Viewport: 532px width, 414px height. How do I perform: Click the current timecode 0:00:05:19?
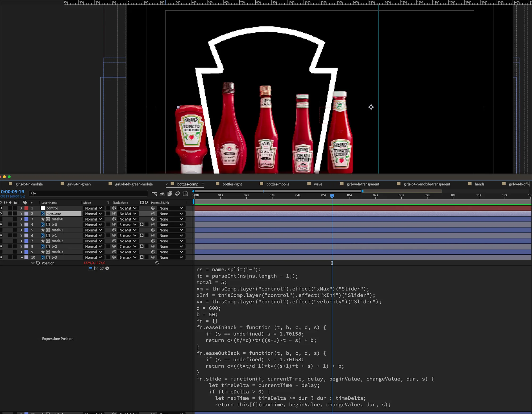13,192
